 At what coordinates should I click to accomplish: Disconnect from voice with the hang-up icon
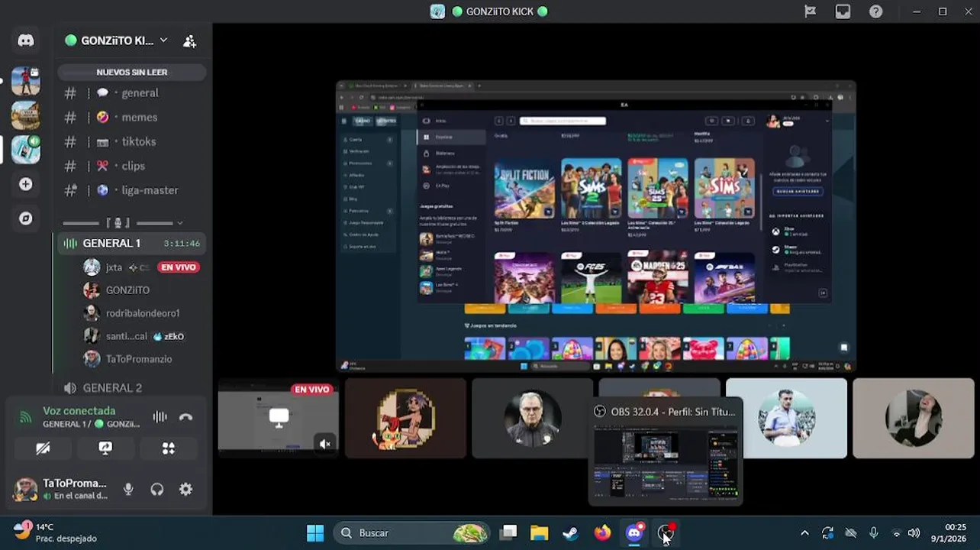coord(185,417)
